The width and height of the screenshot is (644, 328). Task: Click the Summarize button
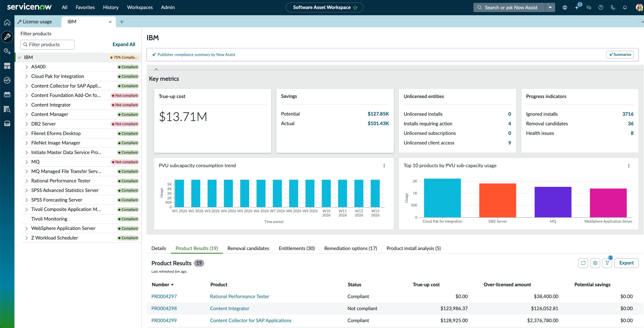coord(620,54)
